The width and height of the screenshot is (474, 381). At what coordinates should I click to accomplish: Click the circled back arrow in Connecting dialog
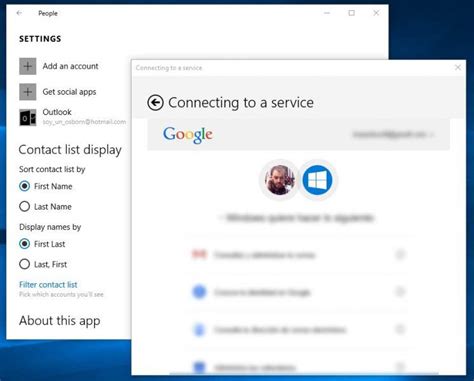point(155,103)
